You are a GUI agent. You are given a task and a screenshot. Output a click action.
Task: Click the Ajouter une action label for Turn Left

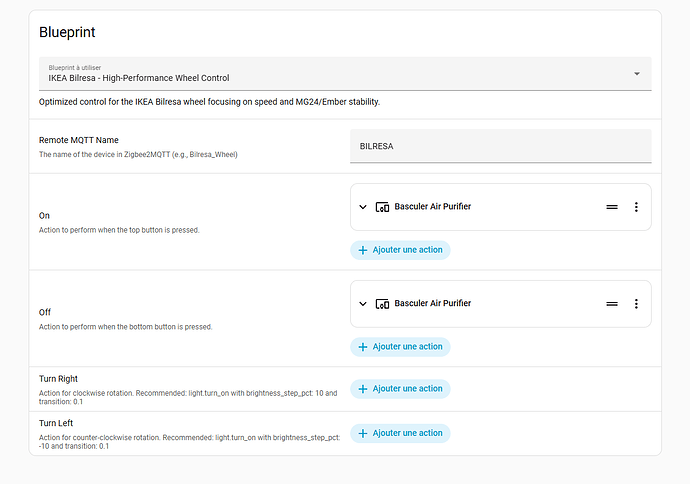tap(407, 434)
